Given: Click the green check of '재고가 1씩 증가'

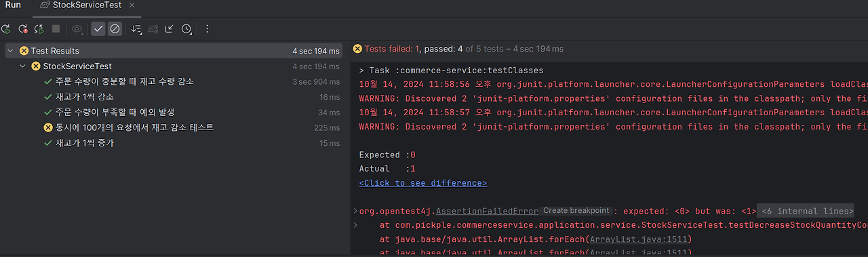Looking at the screenshot, I should 48,143.
